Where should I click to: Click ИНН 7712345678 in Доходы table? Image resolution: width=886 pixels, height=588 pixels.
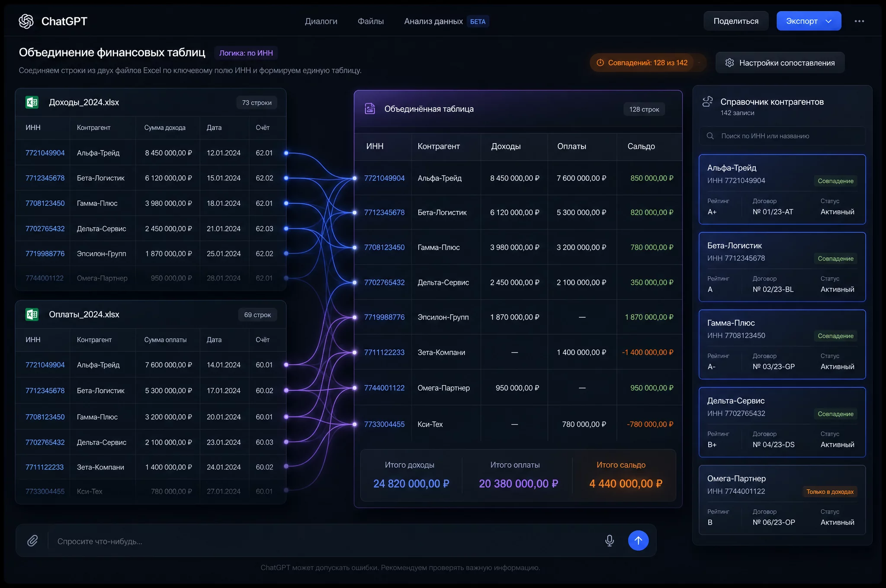point(45,178)
